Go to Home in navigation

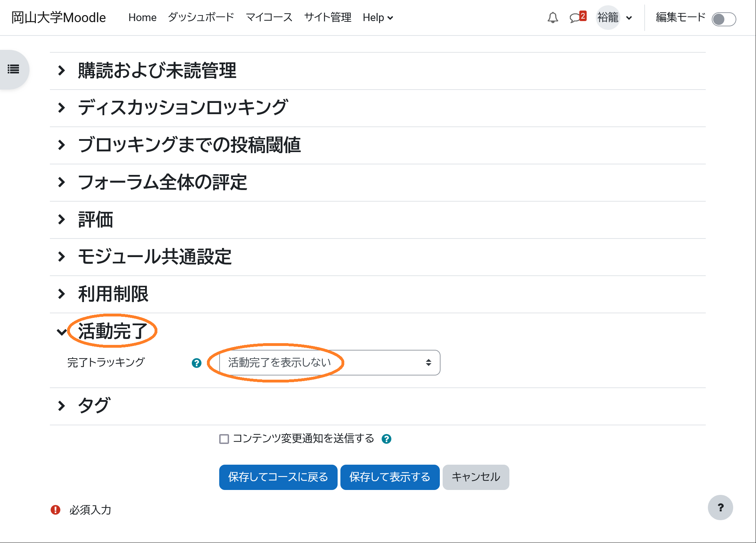pos(142,18)
